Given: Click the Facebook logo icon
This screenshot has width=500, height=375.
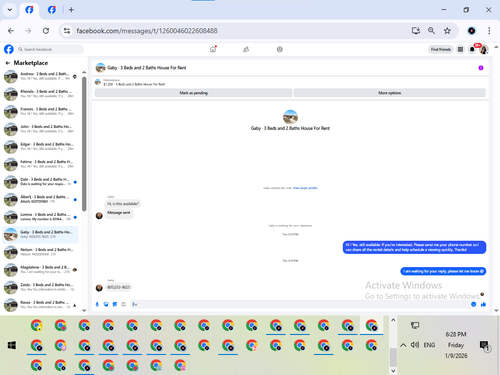Looking at the screenshot, I should pos(9,49).
